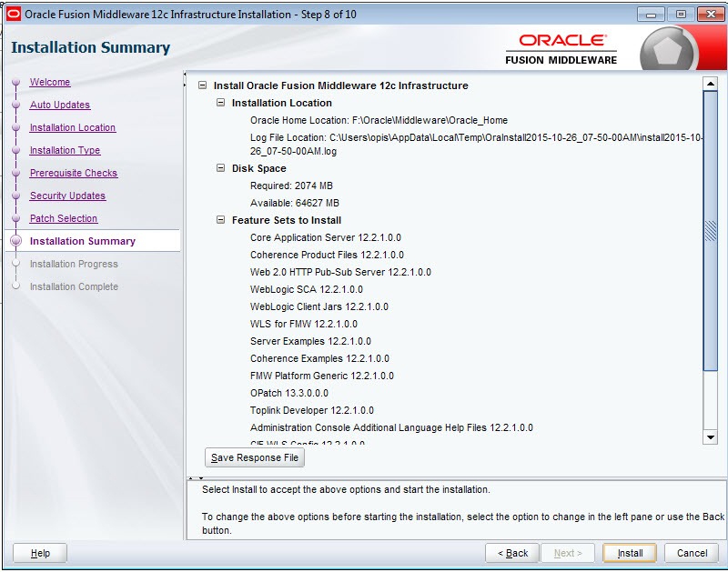Collapse Install Oracle Fusion Middleware 12c Infrastructure node
The height and width of the screenshot is (572, 728).
click(x=202, y=85)
